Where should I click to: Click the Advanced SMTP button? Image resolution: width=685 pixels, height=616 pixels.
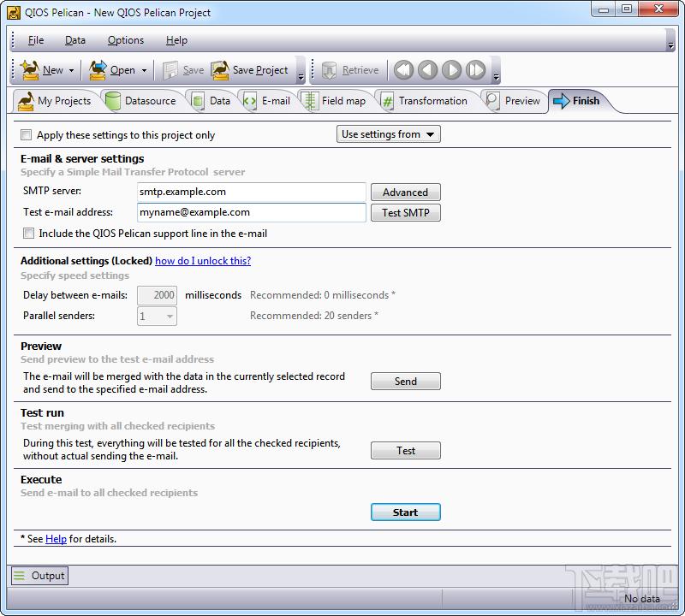click(405, 192)
